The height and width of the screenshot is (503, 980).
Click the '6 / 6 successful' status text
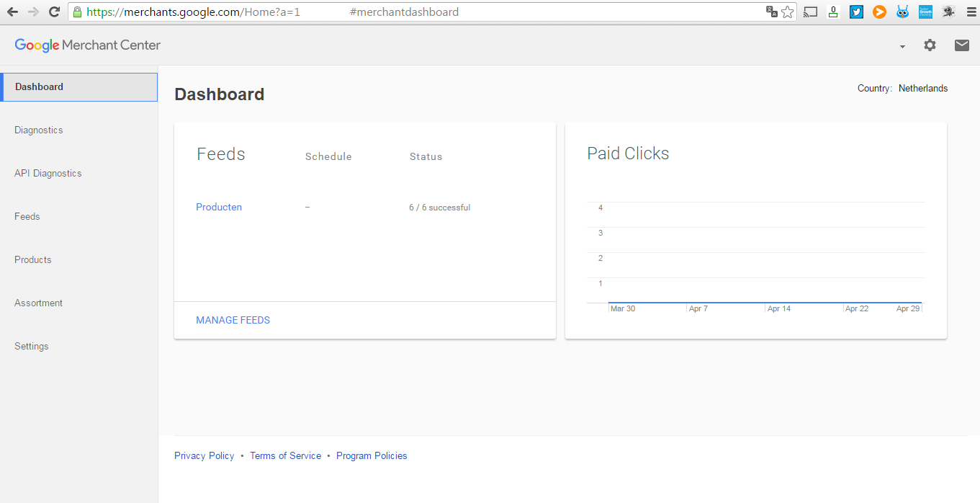(440, 208)
